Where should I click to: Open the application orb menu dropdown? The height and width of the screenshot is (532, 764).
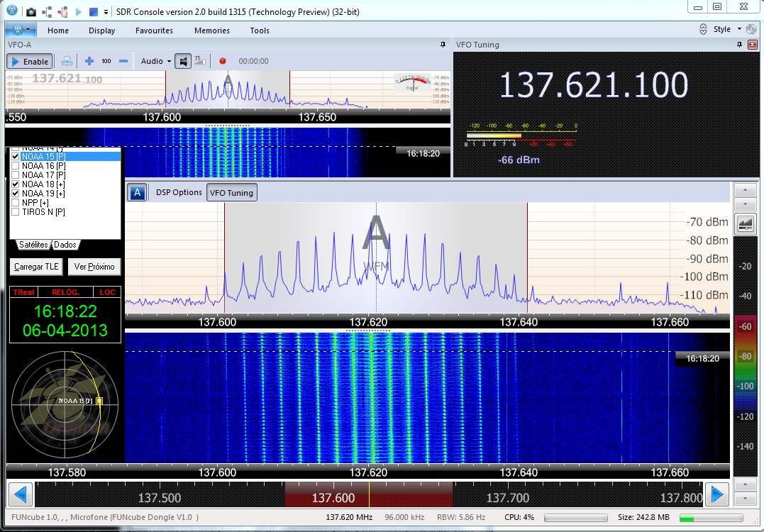point(21,31)
